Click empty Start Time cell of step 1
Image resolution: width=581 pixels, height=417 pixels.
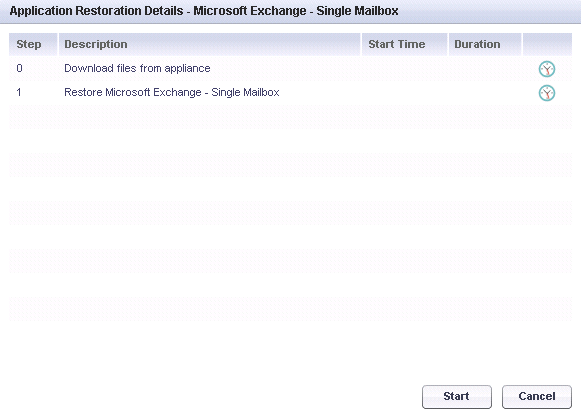tap(404, 93)
